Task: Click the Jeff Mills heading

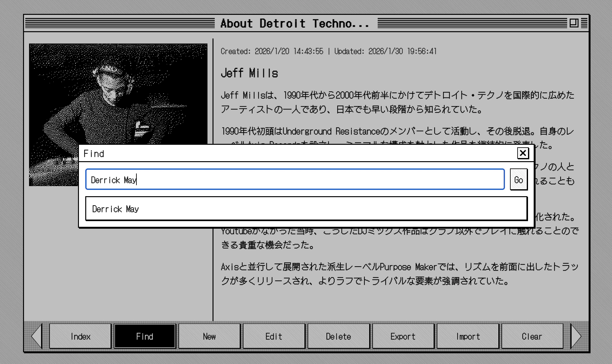Action: coord(249,73)
